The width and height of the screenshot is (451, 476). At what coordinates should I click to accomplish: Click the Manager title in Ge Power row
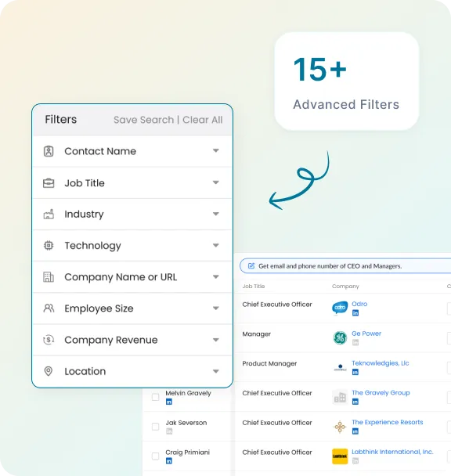(x=256, y=334)
